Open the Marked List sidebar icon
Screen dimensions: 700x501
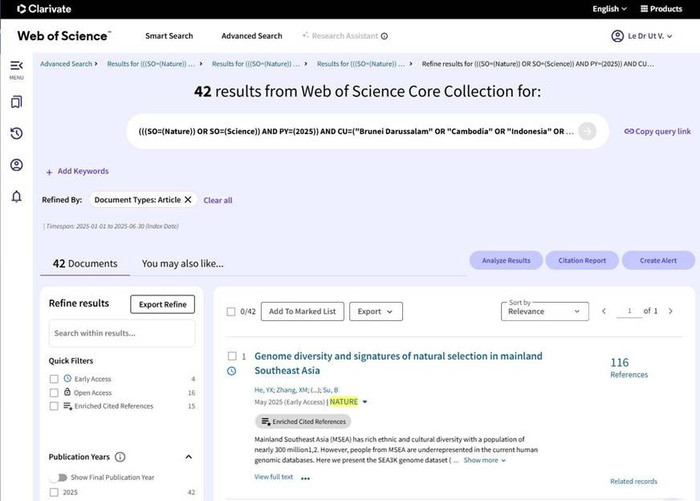pos(16,102)
